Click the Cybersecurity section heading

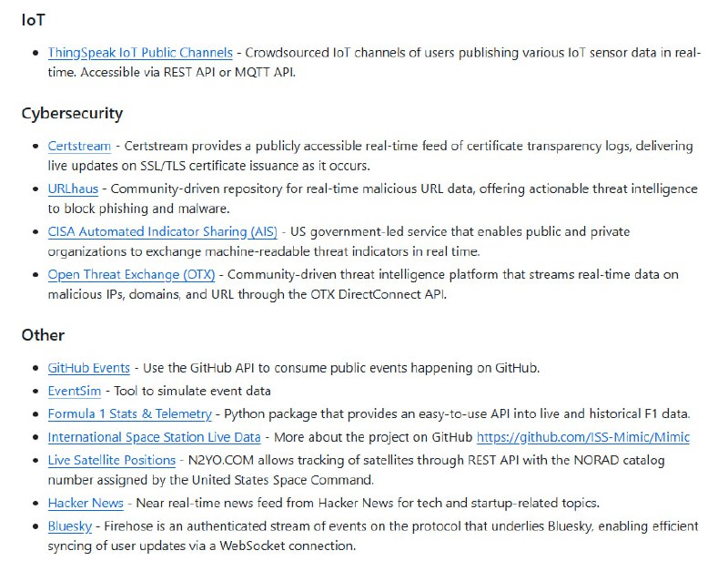72,114
